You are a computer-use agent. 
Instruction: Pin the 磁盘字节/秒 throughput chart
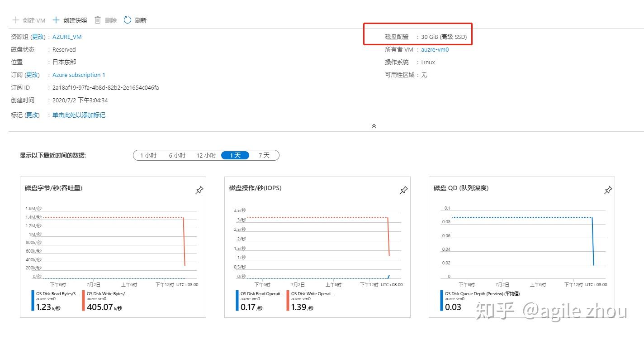[199, 191]
